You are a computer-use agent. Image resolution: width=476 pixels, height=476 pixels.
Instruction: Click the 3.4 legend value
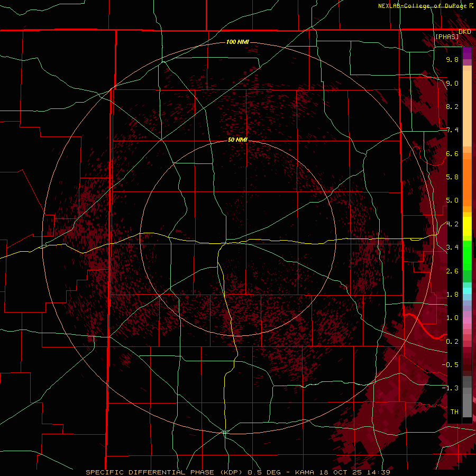(x=452, y=248)
